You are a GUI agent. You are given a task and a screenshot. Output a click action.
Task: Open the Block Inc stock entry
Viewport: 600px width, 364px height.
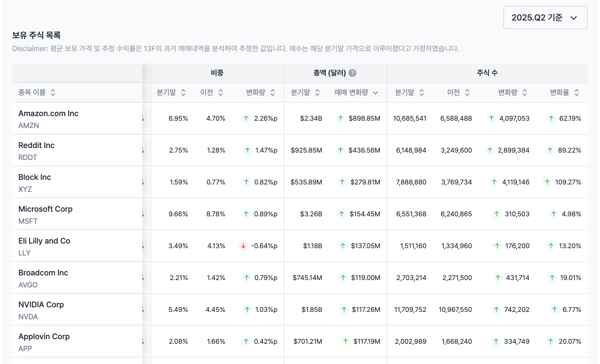click(35, 177)
